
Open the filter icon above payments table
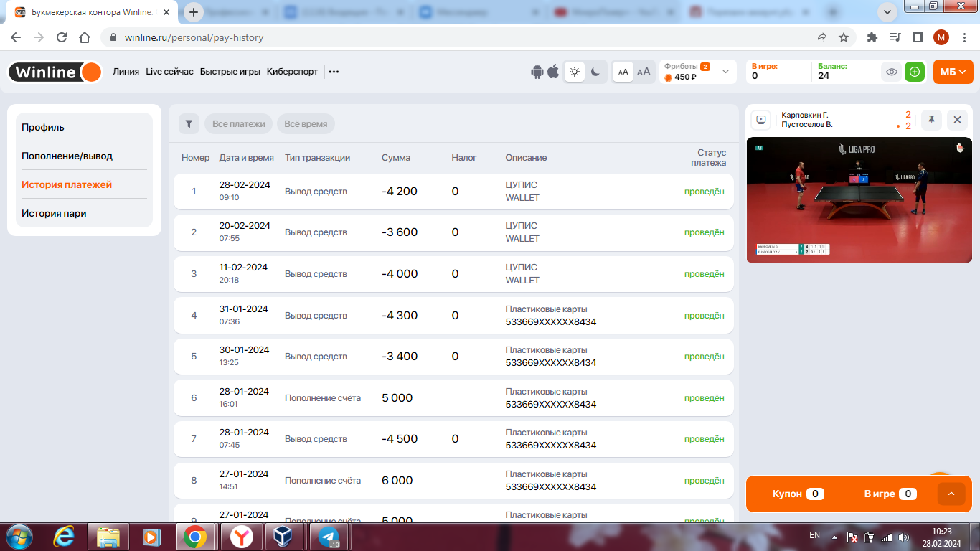pyautogui.click(x=189, y=124)
